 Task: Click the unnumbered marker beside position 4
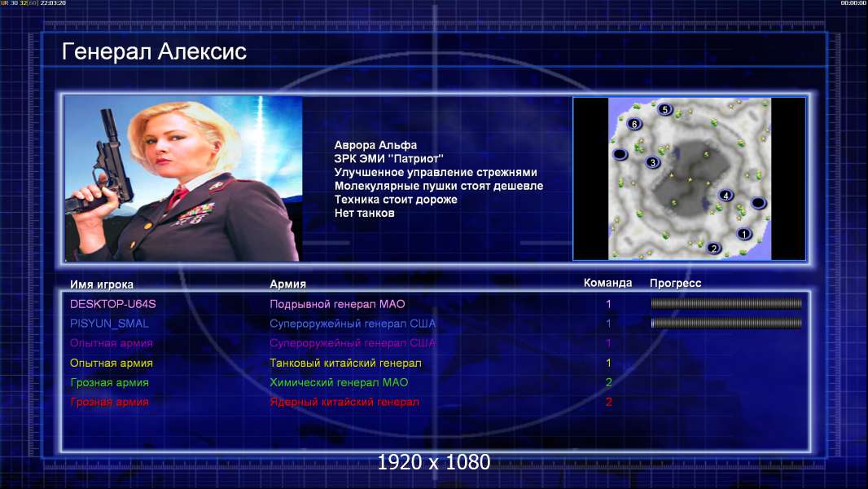click(x=758, y=203)
